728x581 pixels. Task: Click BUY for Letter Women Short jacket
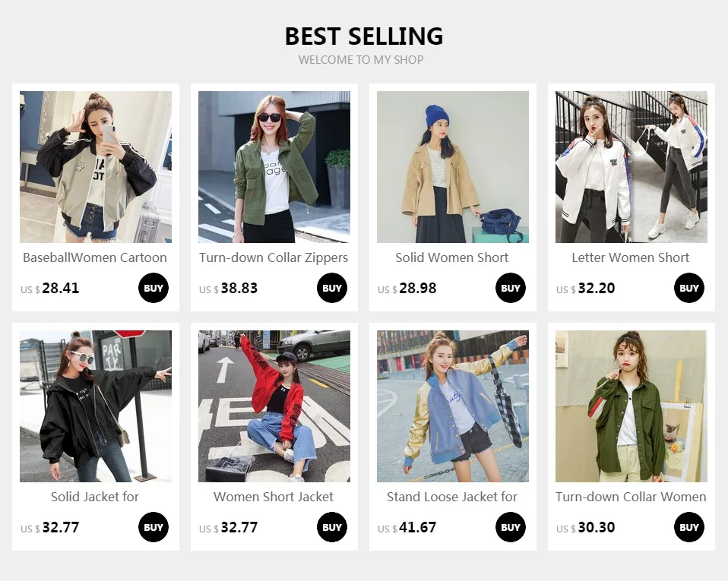click(x=689, y=288)
